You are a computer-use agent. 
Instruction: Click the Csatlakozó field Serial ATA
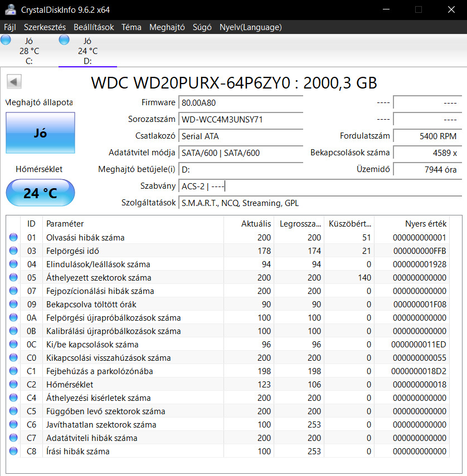[x=241, y=136]
